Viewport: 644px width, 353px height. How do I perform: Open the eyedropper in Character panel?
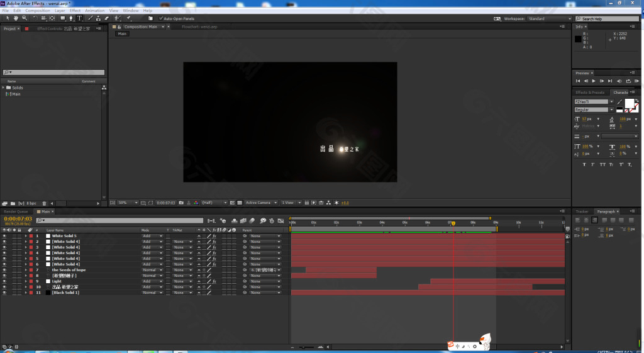point(619,101)
